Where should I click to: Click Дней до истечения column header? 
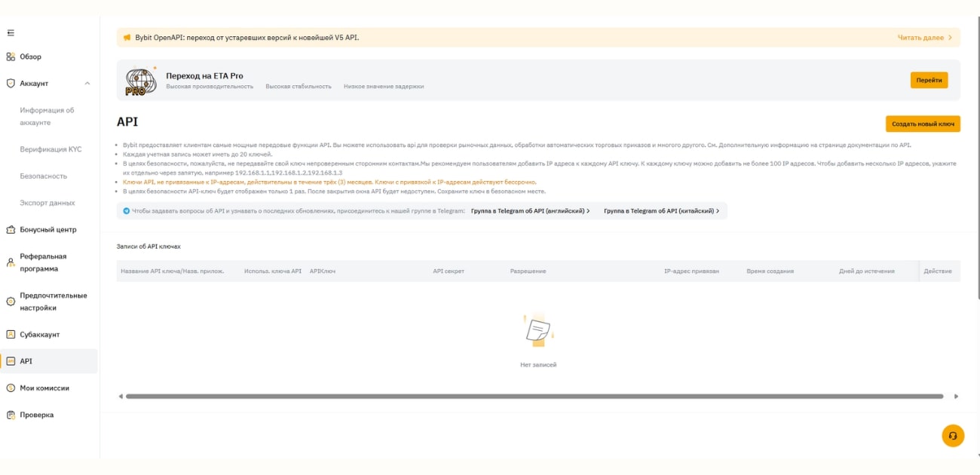tap(867, 271)
